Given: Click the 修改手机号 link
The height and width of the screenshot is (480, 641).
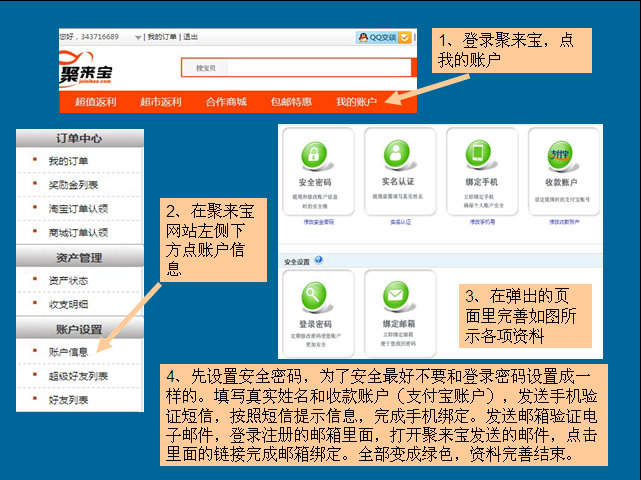Looking at the screenshot, I should tap(482, 222).
